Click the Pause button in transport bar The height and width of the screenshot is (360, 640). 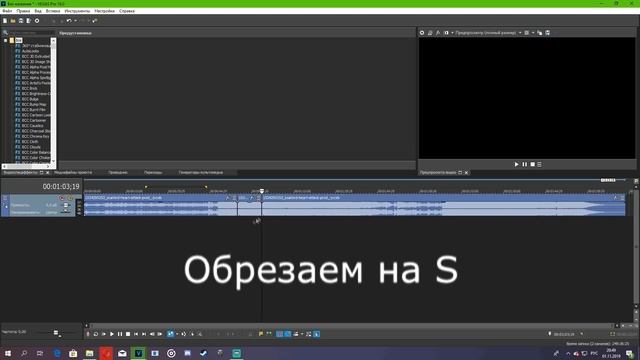pyautogui.click(x=120, y=334)
